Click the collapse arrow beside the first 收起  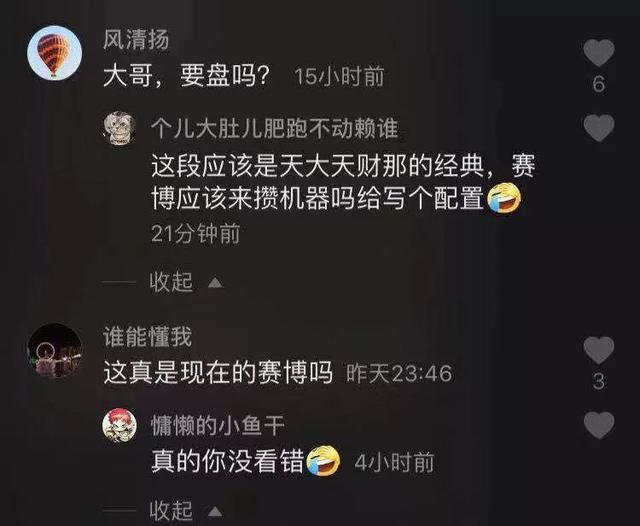215,283
